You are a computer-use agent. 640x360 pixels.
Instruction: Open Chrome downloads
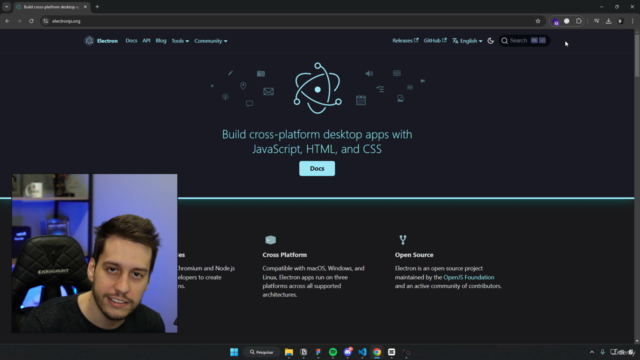(608, 21)
